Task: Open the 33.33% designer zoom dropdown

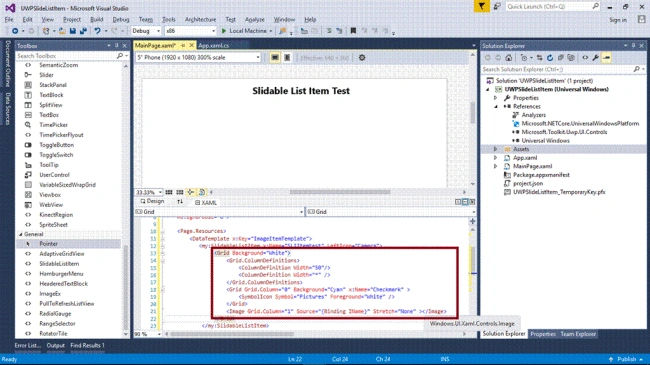Action: pos(148,192)
